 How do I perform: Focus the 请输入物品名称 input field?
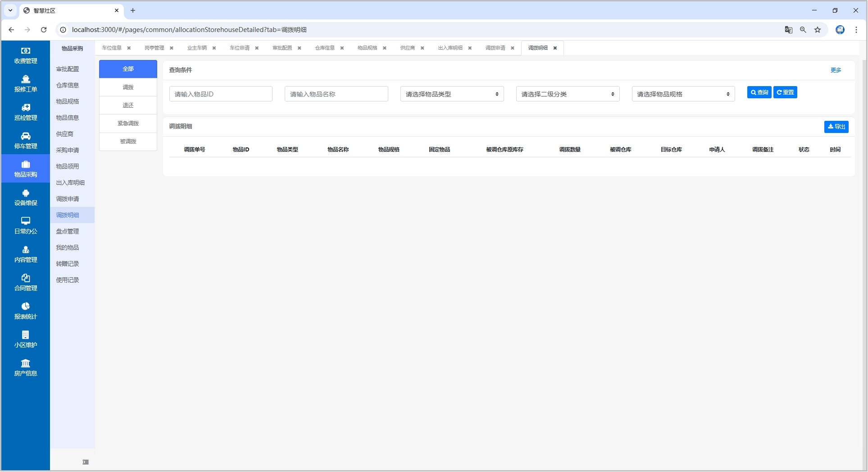click(x=336, y=94)
